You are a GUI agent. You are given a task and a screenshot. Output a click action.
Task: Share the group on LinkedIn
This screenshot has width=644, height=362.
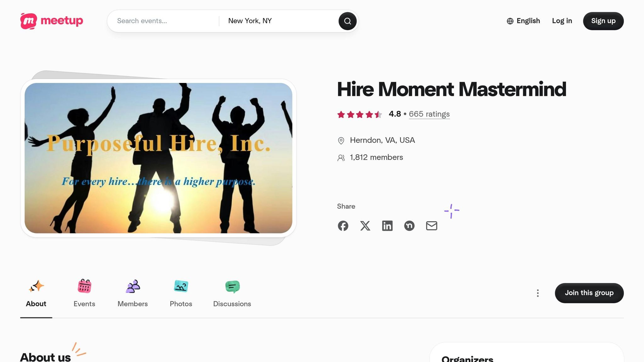[387, 226]
